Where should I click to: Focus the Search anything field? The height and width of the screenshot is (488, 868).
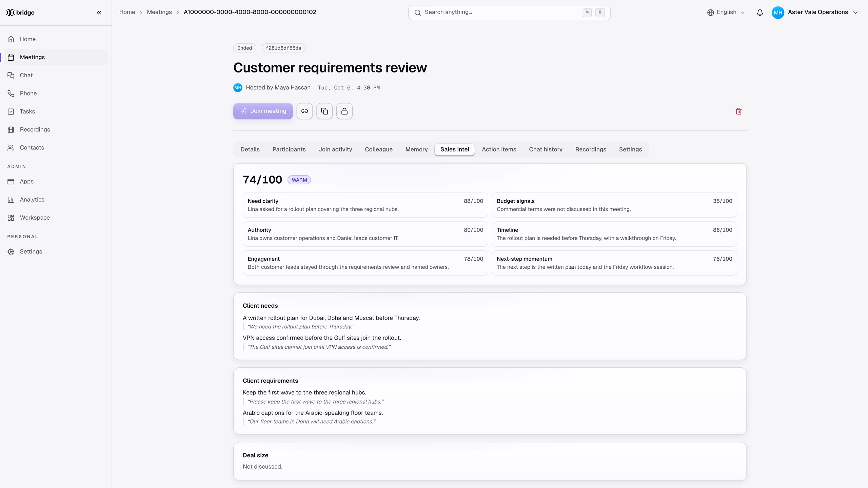click(509, 13)
